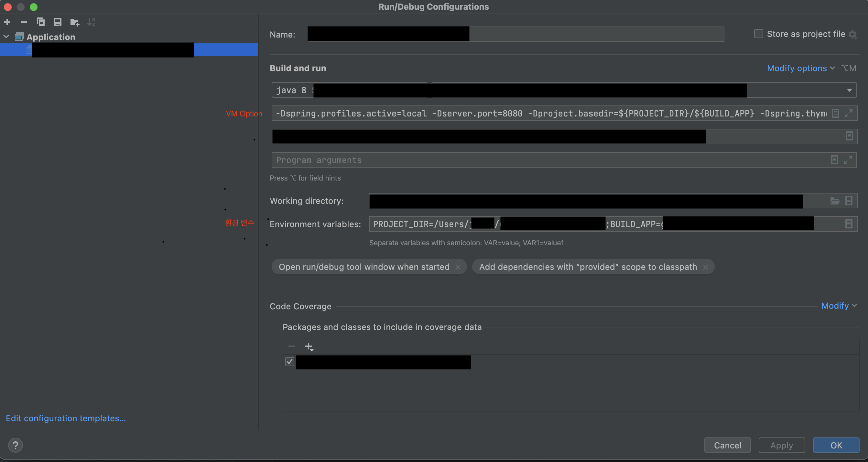Click the Copy Configuration icon
This screenshot has height=462, width=868.
(41, 22)
